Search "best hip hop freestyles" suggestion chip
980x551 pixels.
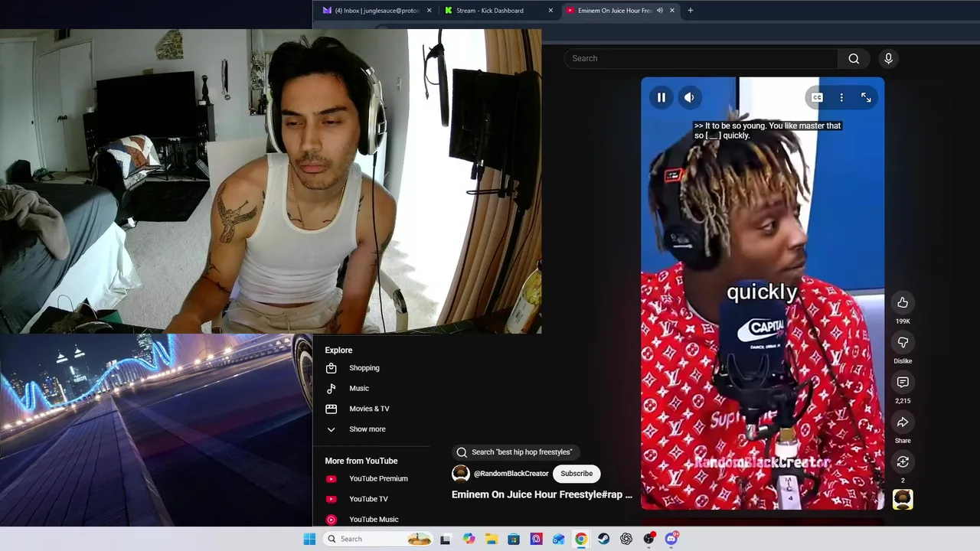[x=515, y=452]
